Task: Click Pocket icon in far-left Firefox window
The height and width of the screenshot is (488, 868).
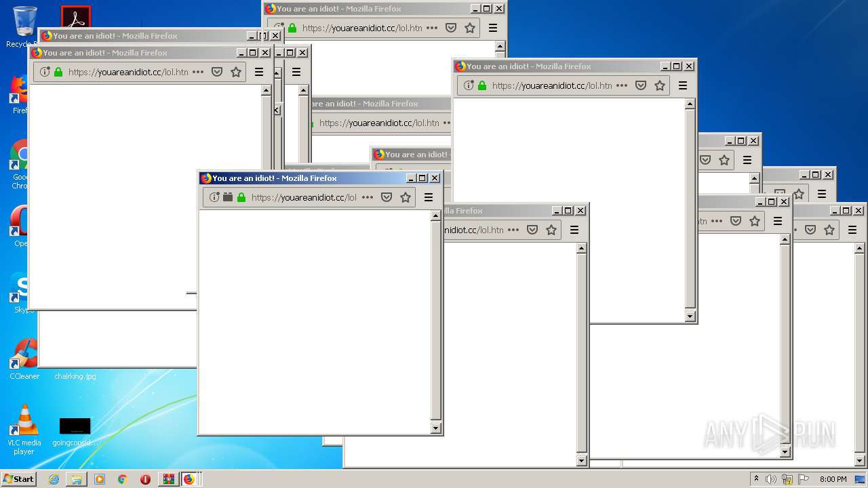Action: coord(217,72)
